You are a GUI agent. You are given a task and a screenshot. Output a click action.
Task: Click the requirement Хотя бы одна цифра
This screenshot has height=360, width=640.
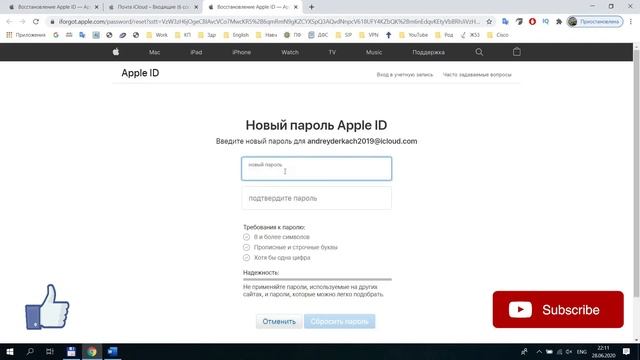point(282,258)
